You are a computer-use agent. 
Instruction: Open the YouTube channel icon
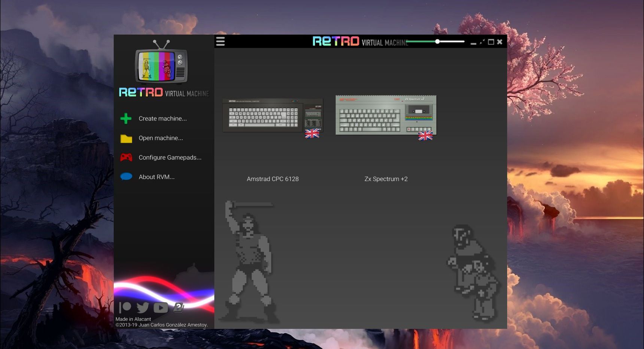coord(161,307)
